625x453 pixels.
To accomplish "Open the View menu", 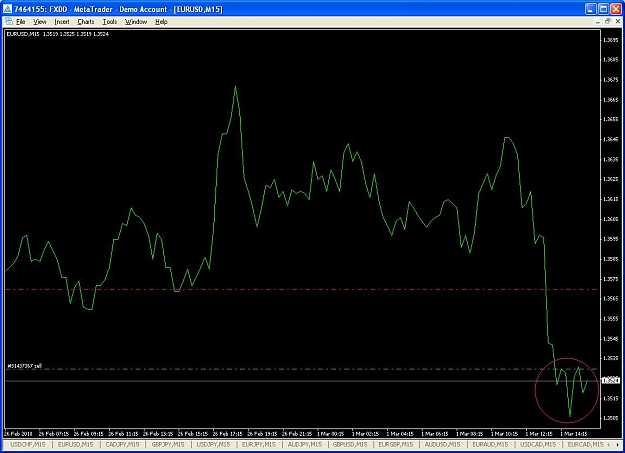I will coord(40,22).
